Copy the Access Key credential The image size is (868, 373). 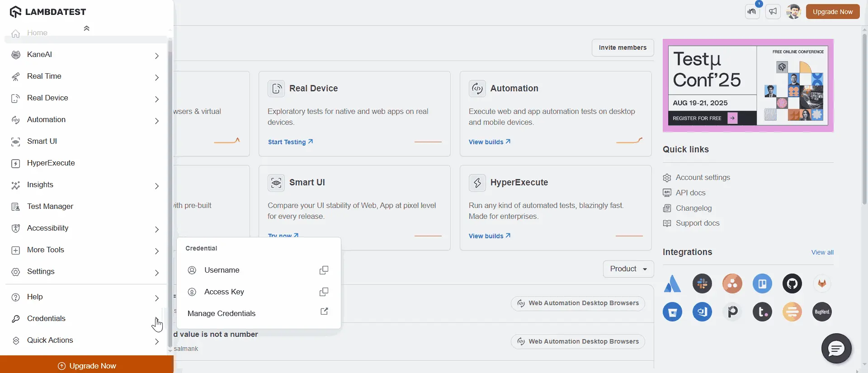(324, 292)
